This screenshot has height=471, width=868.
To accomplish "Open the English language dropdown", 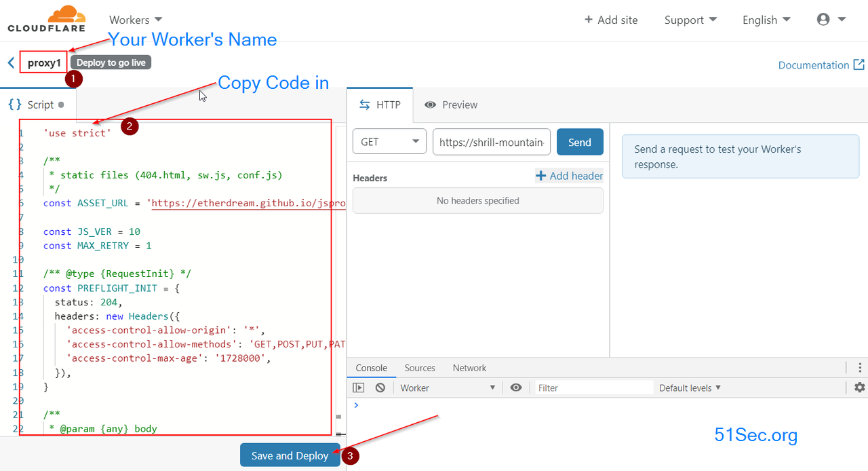I will (x=766, y=20).
